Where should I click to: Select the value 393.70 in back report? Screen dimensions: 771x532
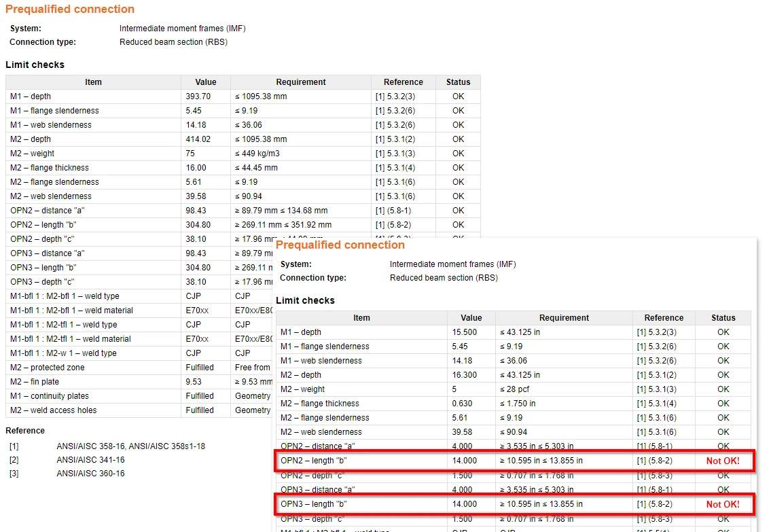198,96
